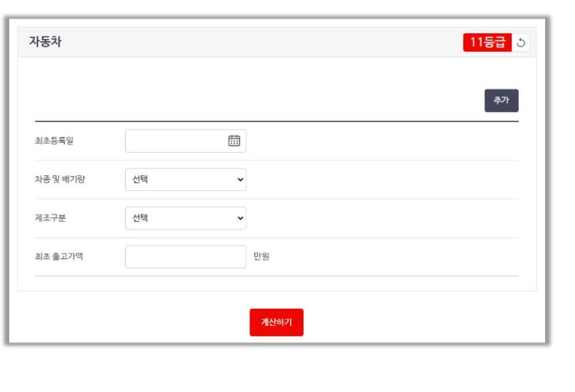The height and width of the screenshot is (392, 575).
Task: Click the 최초등록일 label
Action: (x=54, y=141)
